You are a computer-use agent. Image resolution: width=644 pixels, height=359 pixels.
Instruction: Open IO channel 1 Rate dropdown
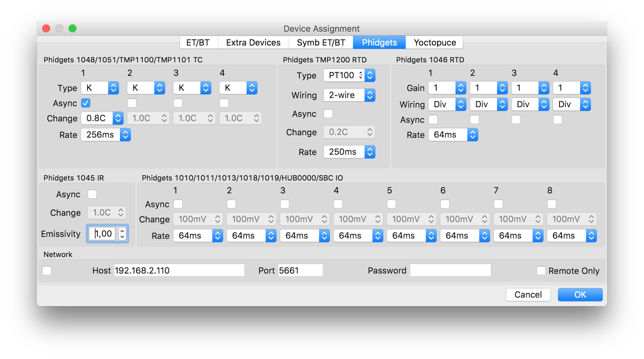click(198, 236)
